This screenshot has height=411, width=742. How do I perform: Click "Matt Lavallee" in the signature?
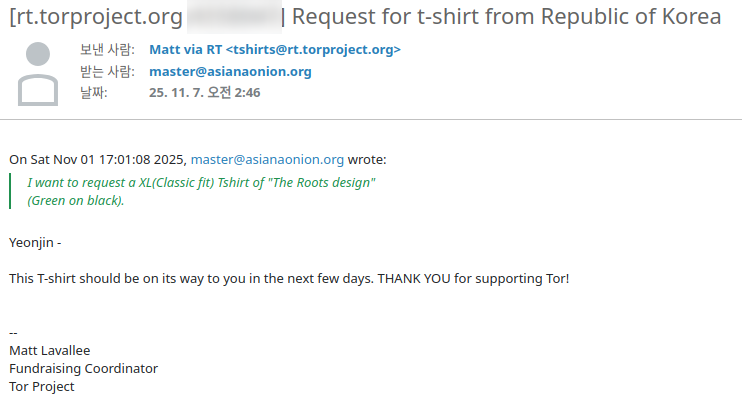click(51, 350)
